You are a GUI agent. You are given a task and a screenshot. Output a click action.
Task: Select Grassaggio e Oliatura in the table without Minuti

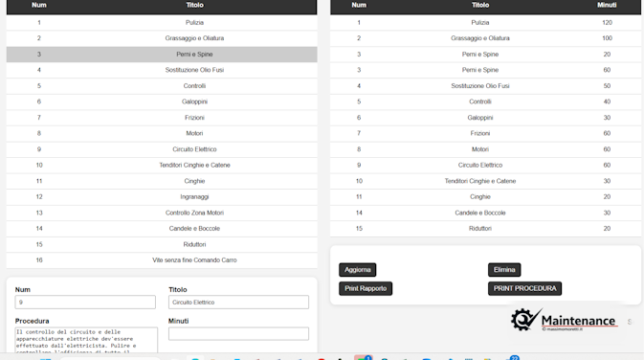tap(162, 38)
